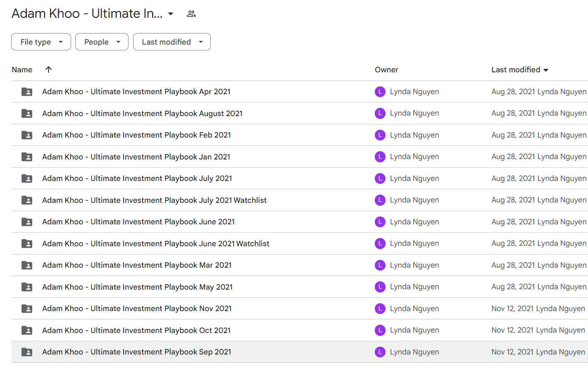This screenshot has width=588, height=383.
Task: Click the folder icon for July 2021 row
Action: click(x=27, y=178)
